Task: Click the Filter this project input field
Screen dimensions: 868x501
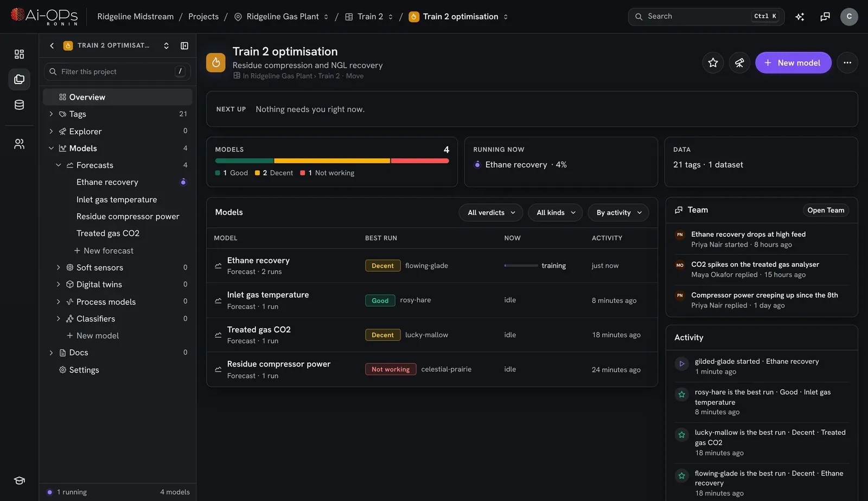Action: (x=118, y=72)
